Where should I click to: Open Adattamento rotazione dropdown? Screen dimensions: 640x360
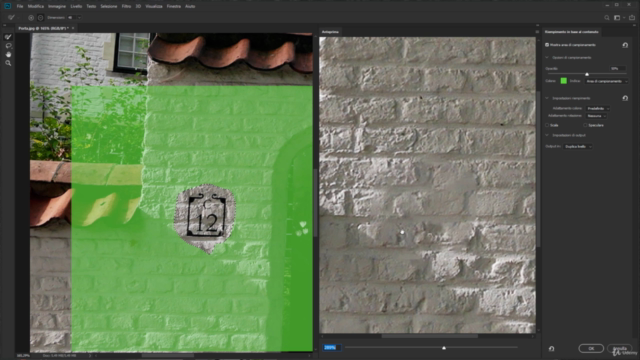point(596,116)
